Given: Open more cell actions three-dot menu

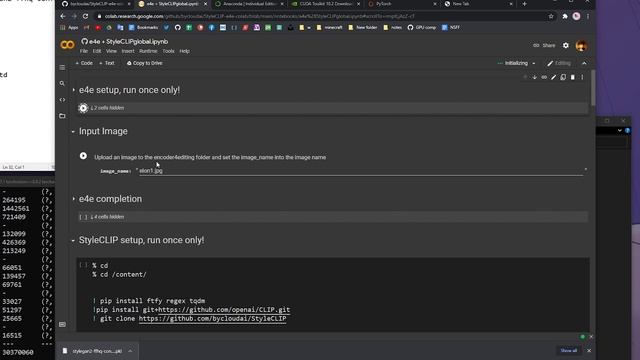Looking at the screenshot, I should pyautogui.click(x=582, y=77).
